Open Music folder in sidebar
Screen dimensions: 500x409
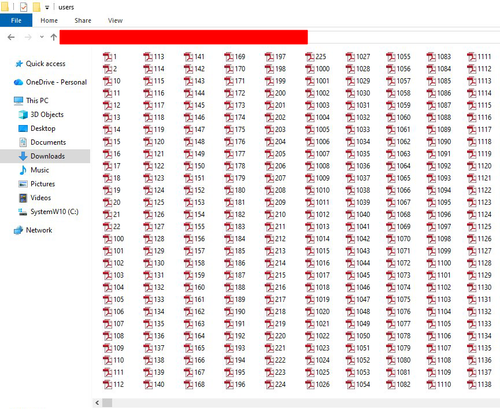34,170
